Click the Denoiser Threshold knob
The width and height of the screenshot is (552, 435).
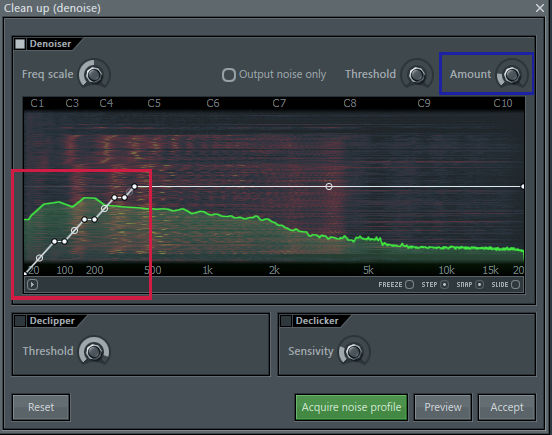tap(417, 74)
